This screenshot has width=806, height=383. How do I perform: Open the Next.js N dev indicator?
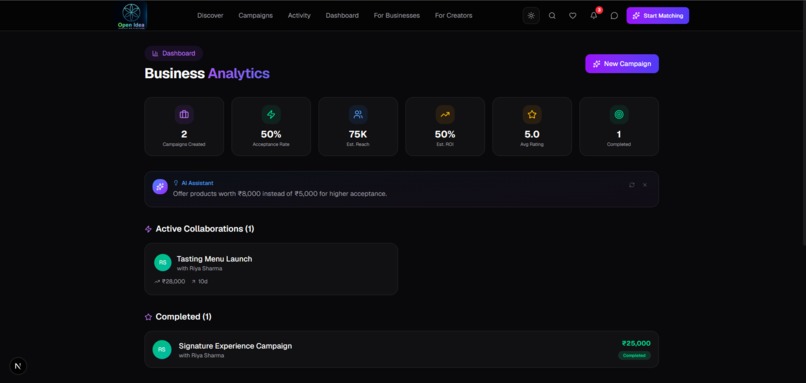pyautogui.click(x=18, y=366)
